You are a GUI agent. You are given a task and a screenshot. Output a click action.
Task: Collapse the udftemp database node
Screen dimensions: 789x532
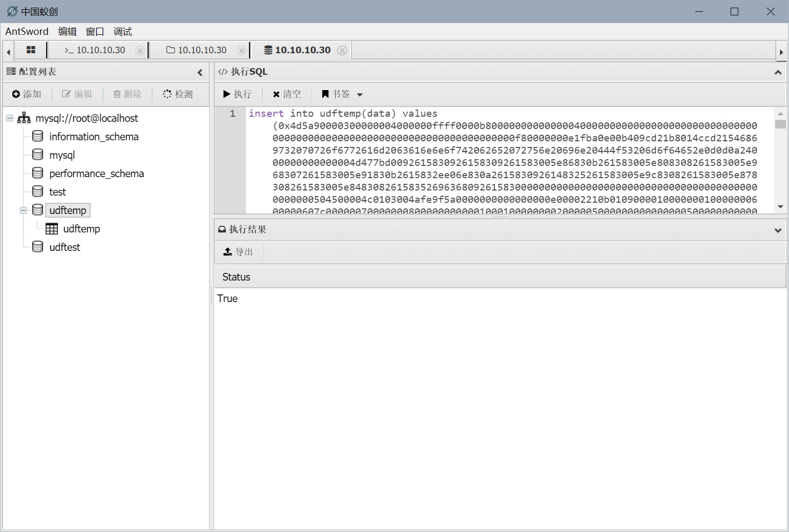(24, 210)
